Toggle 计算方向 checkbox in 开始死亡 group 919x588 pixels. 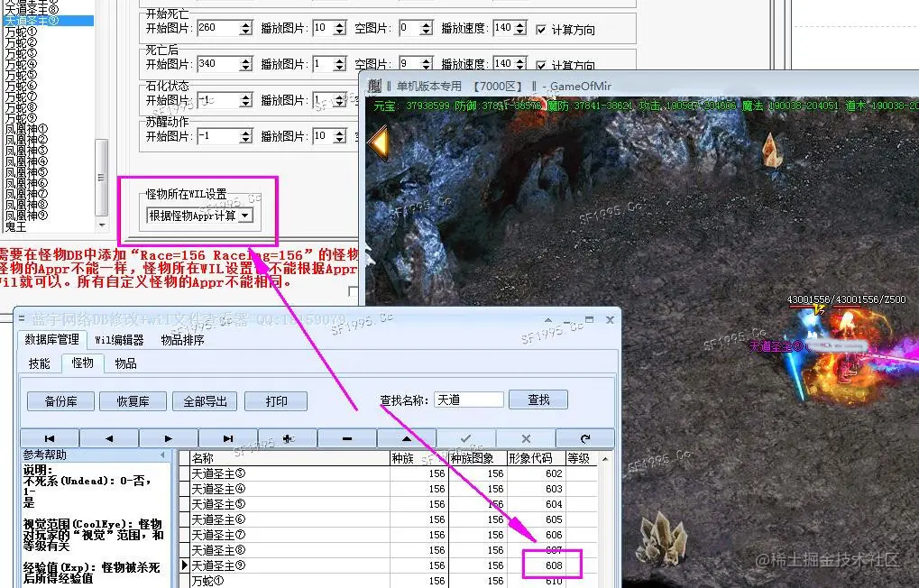(541, 30)
